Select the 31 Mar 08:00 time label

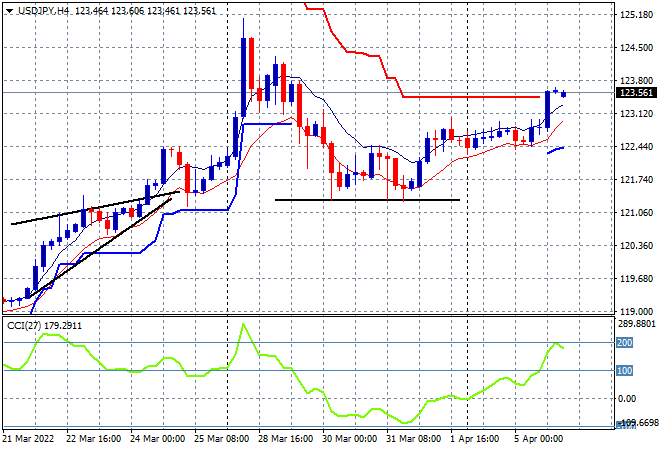click(413, 439)
